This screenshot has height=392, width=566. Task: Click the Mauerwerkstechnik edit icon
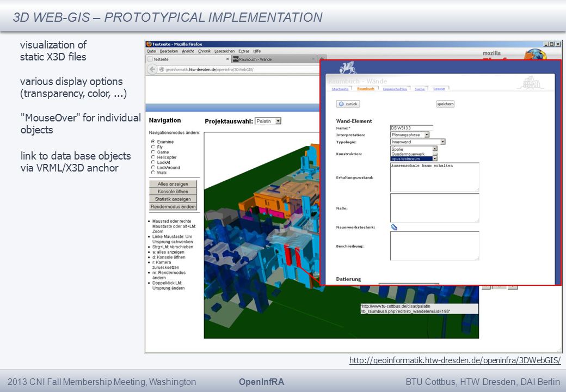(394, 227)
